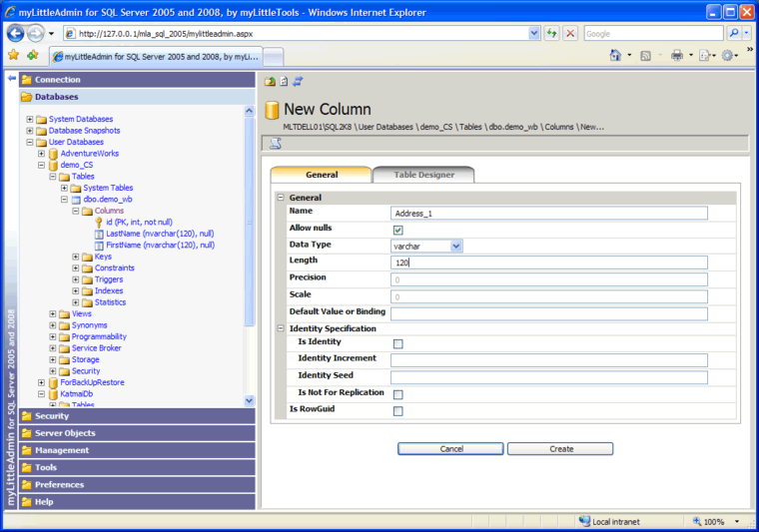Open the Help panel section

coord(137,501)
